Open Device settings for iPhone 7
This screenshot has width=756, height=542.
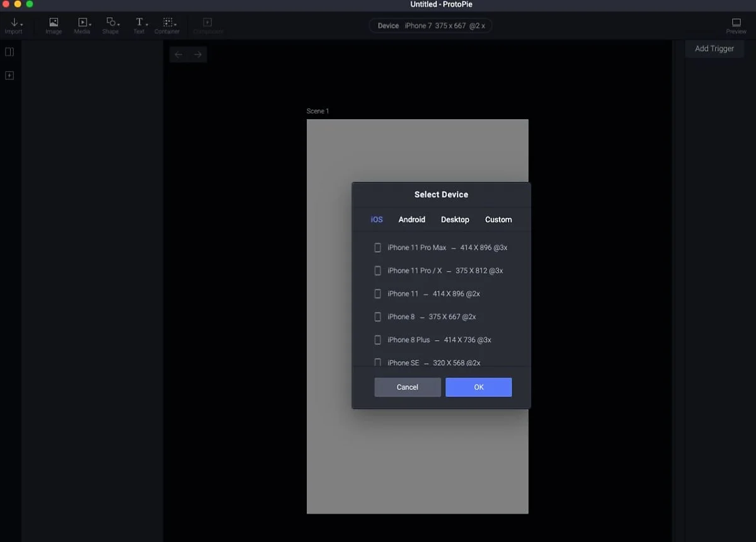[431, 26]
